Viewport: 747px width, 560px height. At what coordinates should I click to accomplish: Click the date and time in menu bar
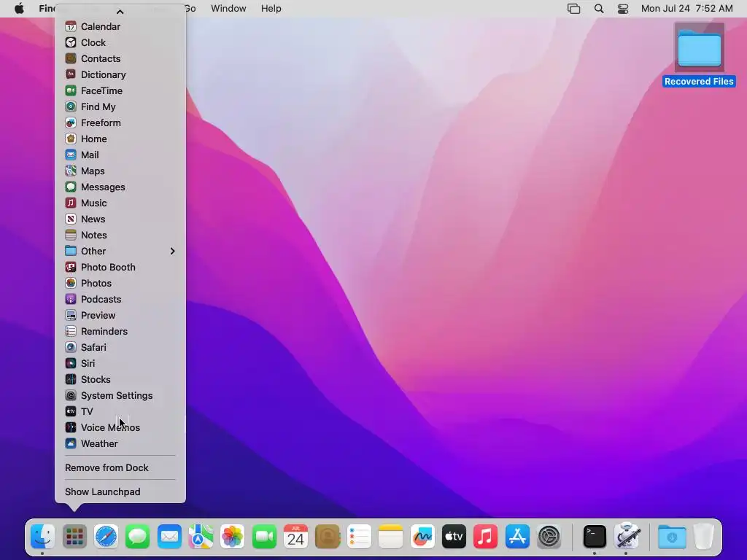pos(686,9)
